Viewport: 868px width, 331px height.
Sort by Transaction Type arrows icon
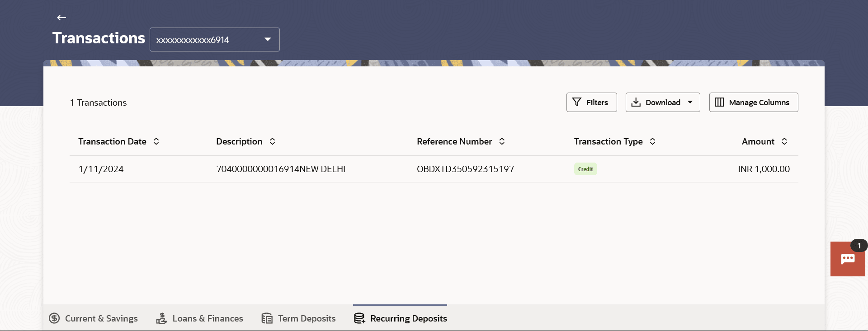click(652, 141)
